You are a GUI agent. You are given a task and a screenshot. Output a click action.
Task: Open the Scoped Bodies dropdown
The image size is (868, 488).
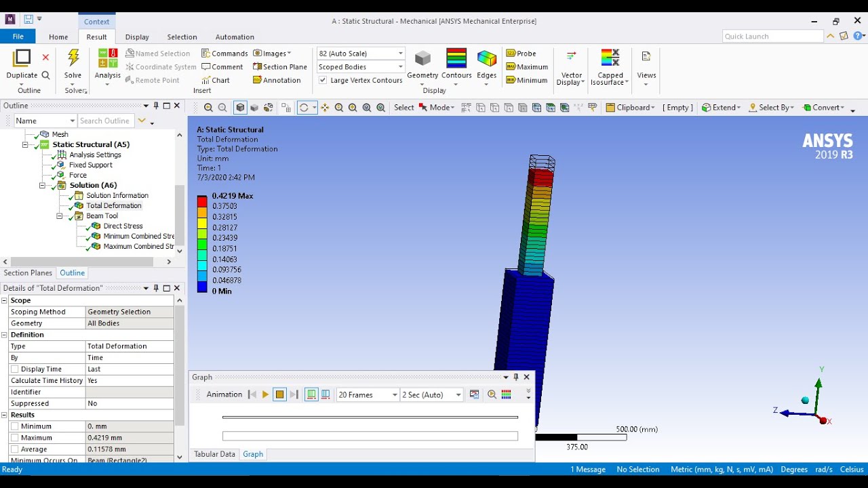(361, 67)
